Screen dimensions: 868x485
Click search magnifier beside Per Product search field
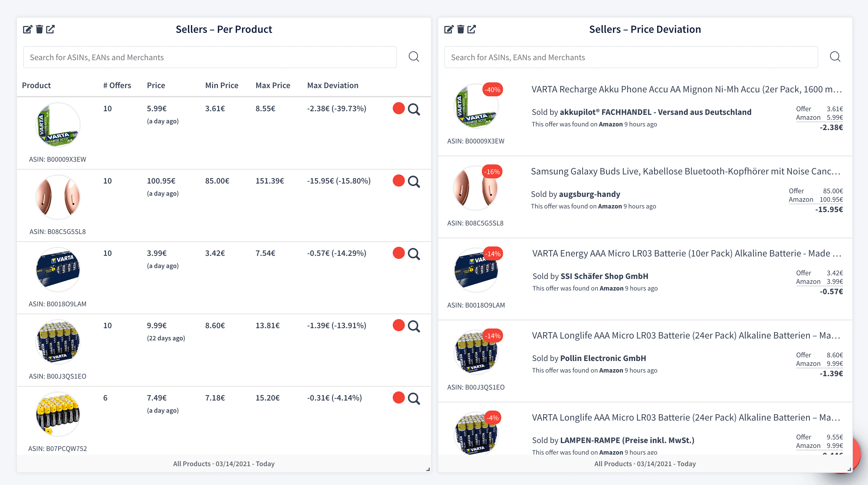click(x=414, y=57)
